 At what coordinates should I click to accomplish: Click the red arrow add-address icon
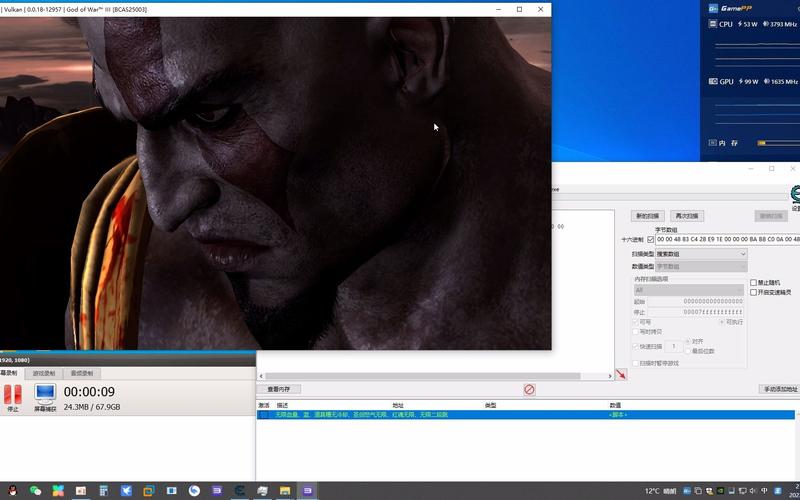(x=621, y=374)
